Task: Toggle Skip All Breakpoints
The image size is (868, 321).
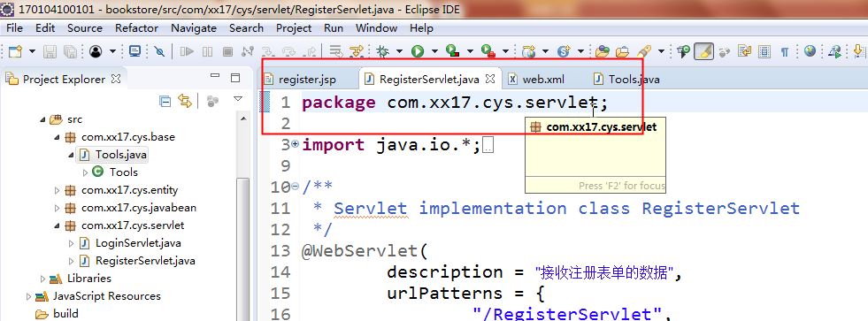Action: [159, 51]
